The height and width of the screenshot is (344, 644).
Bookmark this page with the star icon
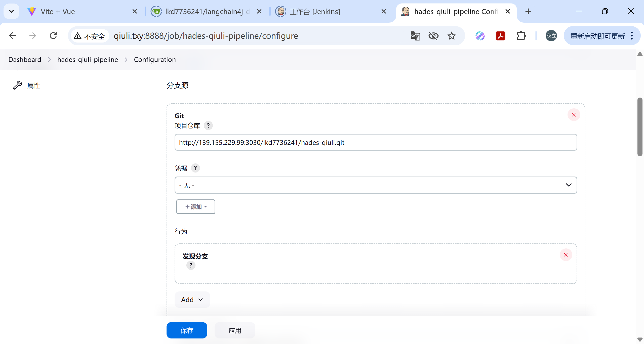point(452,36)
